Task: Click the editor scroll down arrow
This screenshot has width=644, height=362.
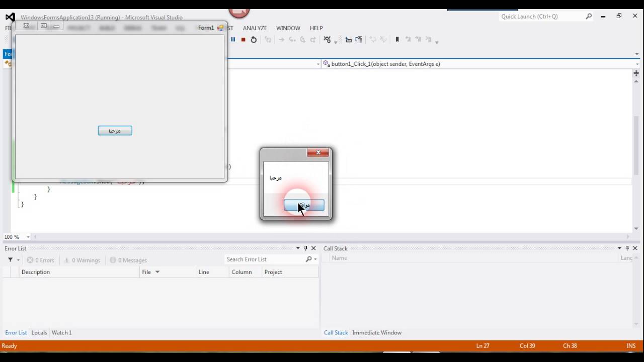Action: tap(636, 229)
